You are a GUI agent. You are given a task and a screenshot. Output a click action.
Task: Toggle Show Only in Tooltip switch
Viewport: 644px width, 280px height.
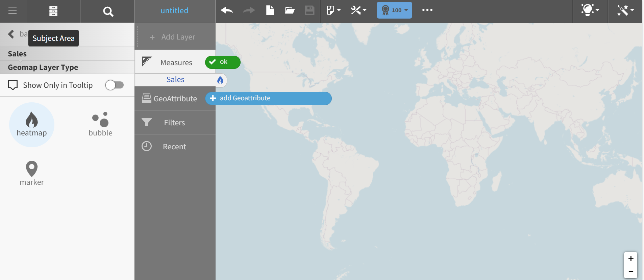tap(115, 85)
